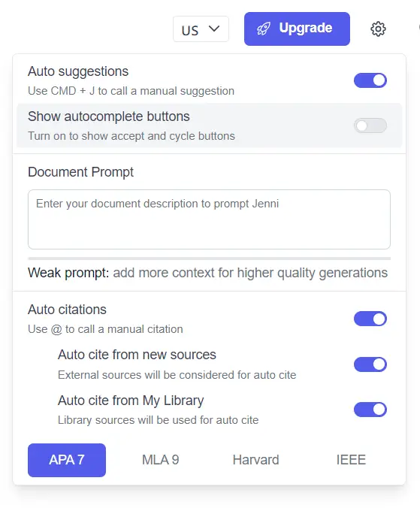Toggle Auto cite from My Library switch
The image size is (420, 508).
click(370, 410)
